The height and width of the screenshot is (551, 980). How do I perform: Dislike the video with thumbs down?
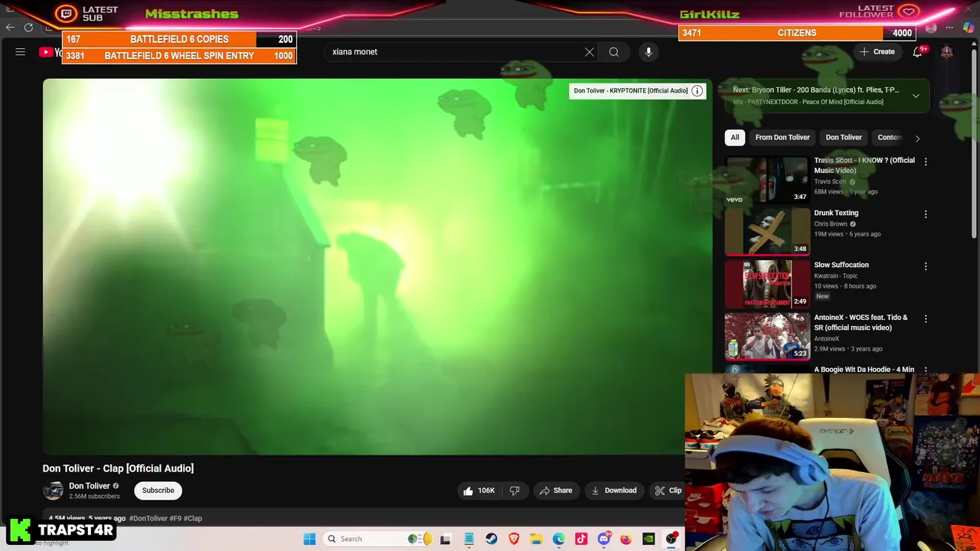514,491
